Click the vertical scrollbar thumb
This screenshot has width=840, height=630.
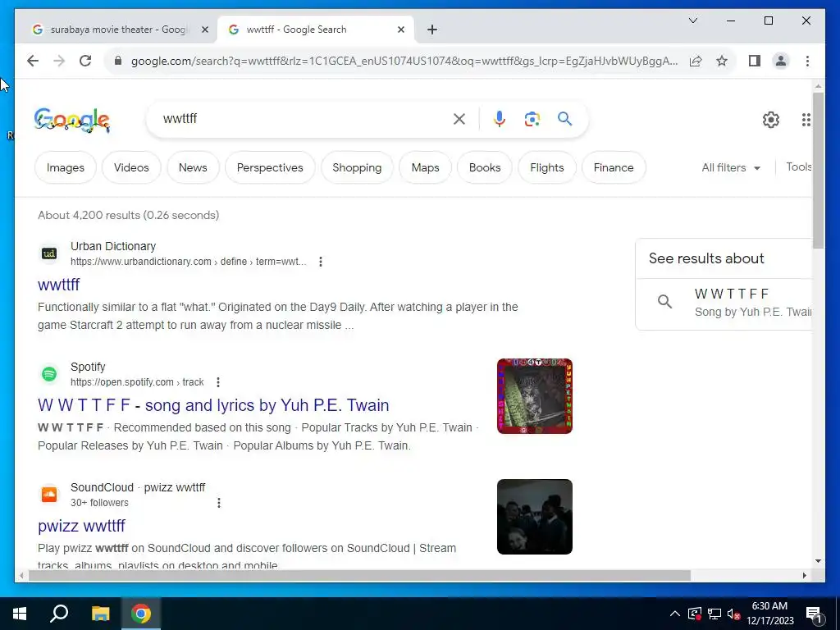pos(818,171)
